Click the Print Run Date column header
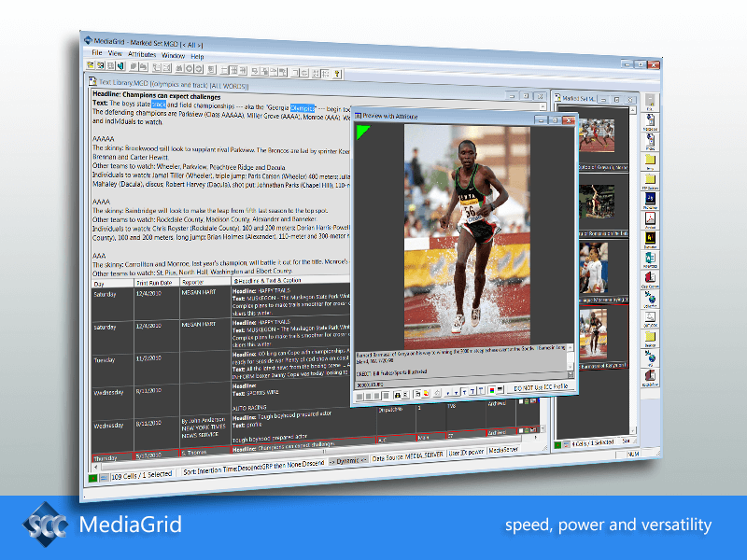Viewport: 747px width, 560px height. click(x=157, y=283)
